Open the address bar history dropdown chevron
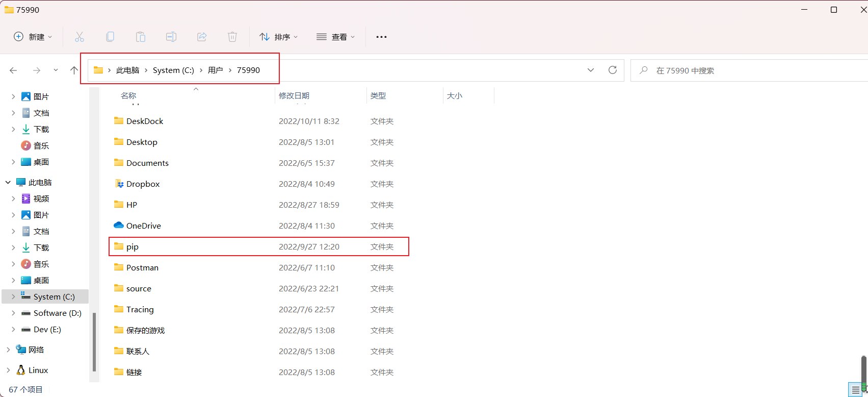Screen dimensions: 868x397 tap(591, 70)
